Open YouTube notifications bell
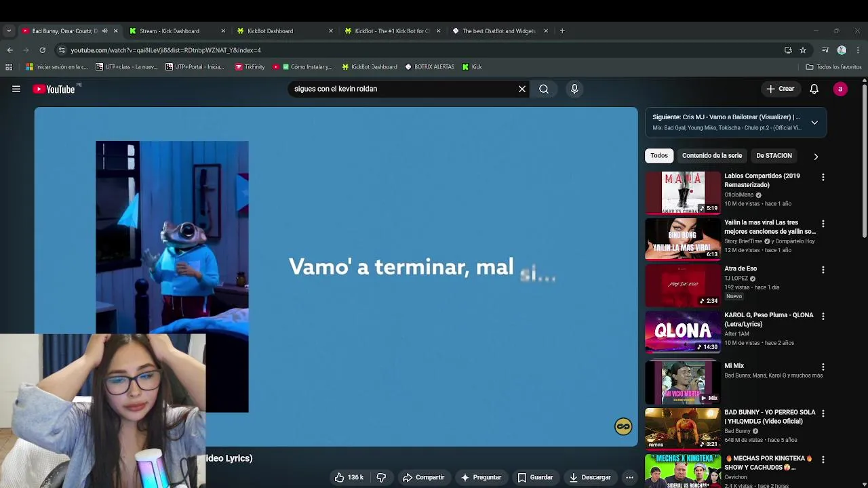This screenshot has height=488, width=868. (x=814, y=89)
